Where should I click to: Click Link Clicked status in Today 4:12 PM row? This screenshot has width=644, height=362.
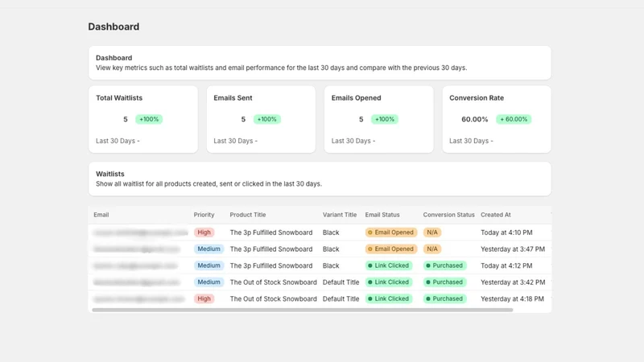point(389,265)
